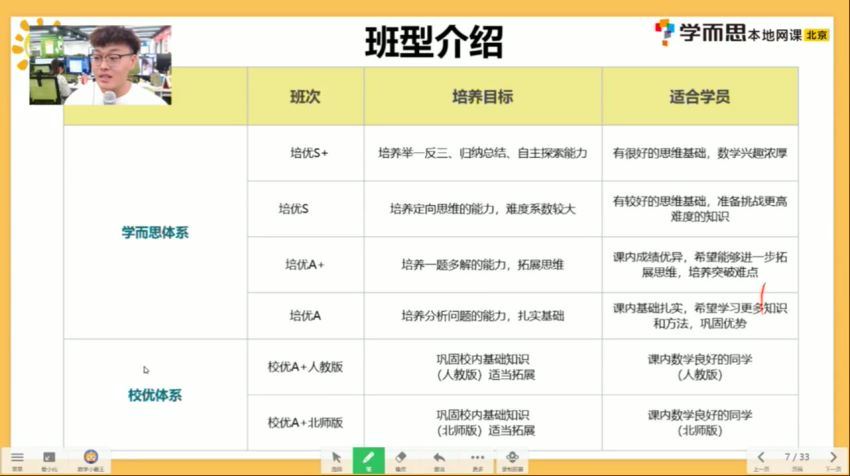Click the 培养举一反三、归纳总结 goal cell
Viewport: 850px width, 476px height.
click(x=482, y=153)
